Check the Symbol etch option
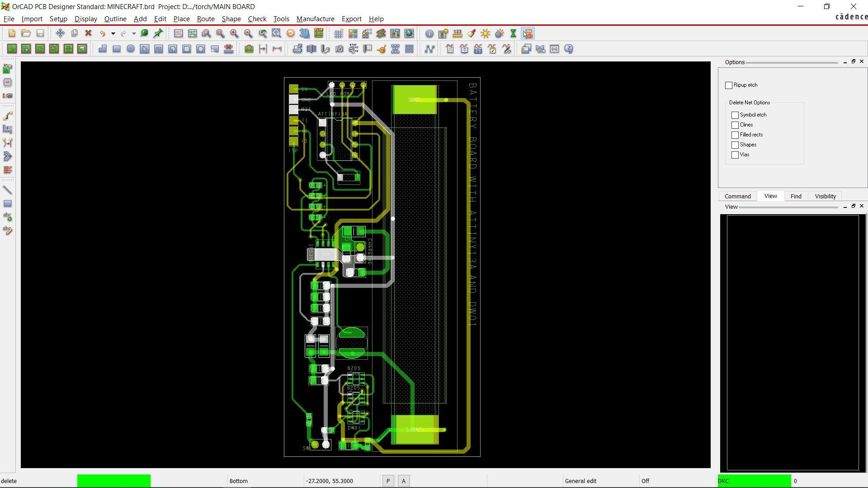The height and width of the screenshot is (488, 868). click(x=735, y=115)
